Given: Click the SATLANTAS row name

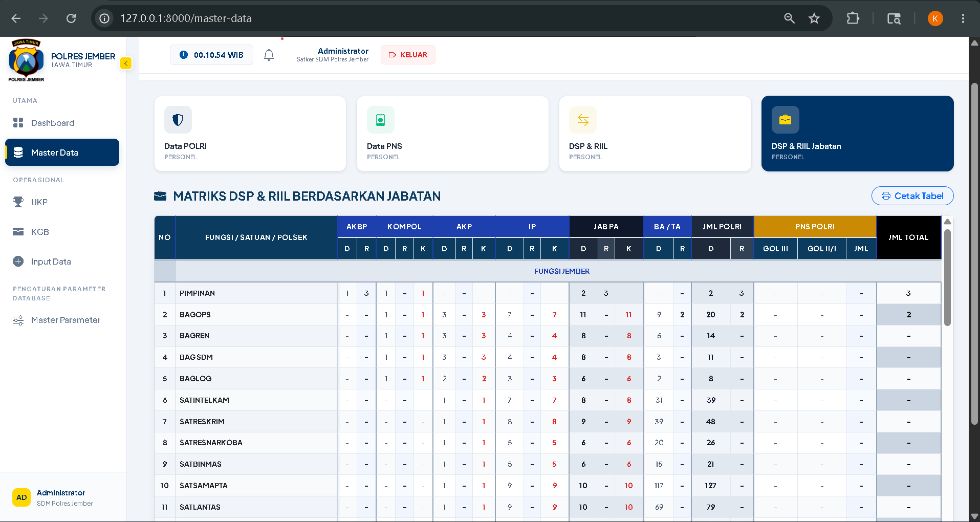Looking at the screenshot, I should pos(200,507).
